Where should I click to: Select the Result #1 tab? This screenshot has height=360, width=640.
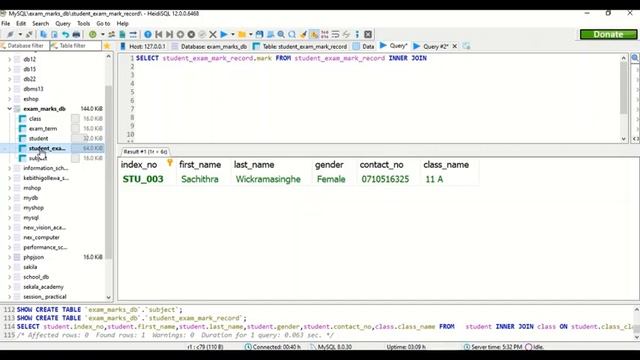(145, 151)
